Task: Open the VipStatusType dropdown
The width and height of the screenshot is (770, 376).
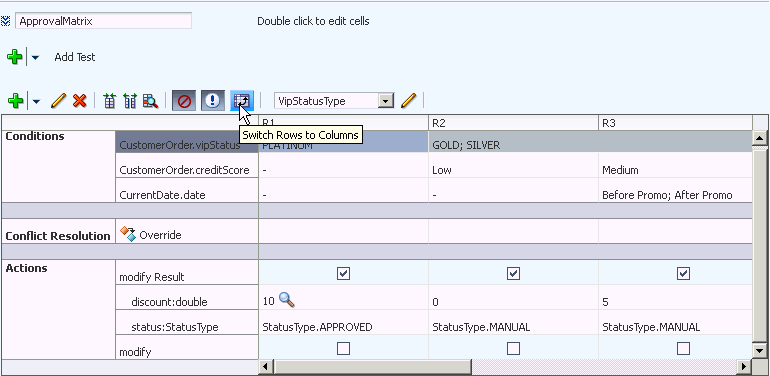Action: 386,101
